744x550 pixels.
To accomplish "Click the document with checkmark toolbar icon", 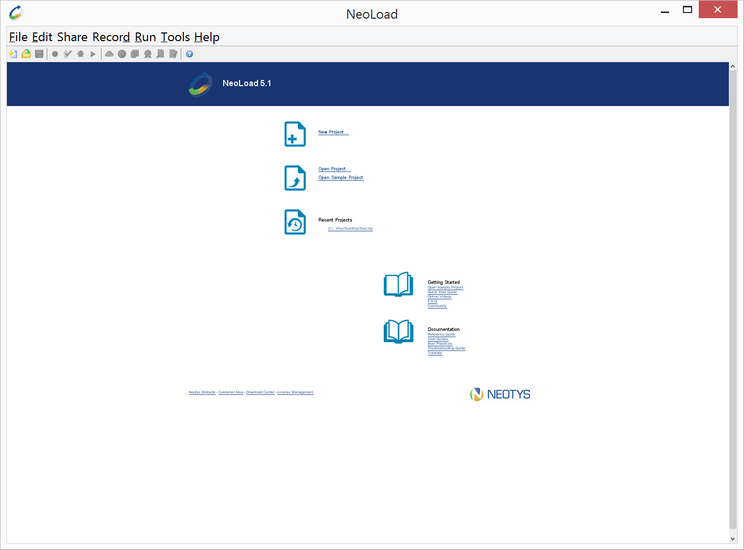I will point(173,54).
